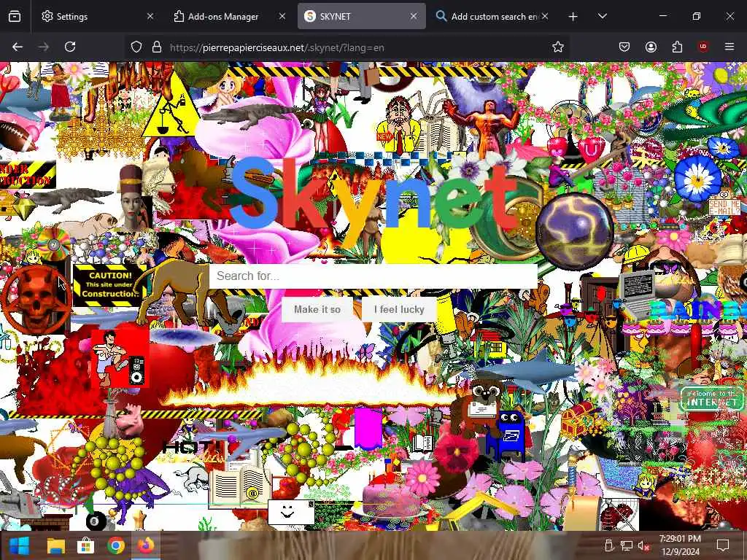The image size is (747, 560).
Task: Open the Windows Start menu
Action: point(20,545)
